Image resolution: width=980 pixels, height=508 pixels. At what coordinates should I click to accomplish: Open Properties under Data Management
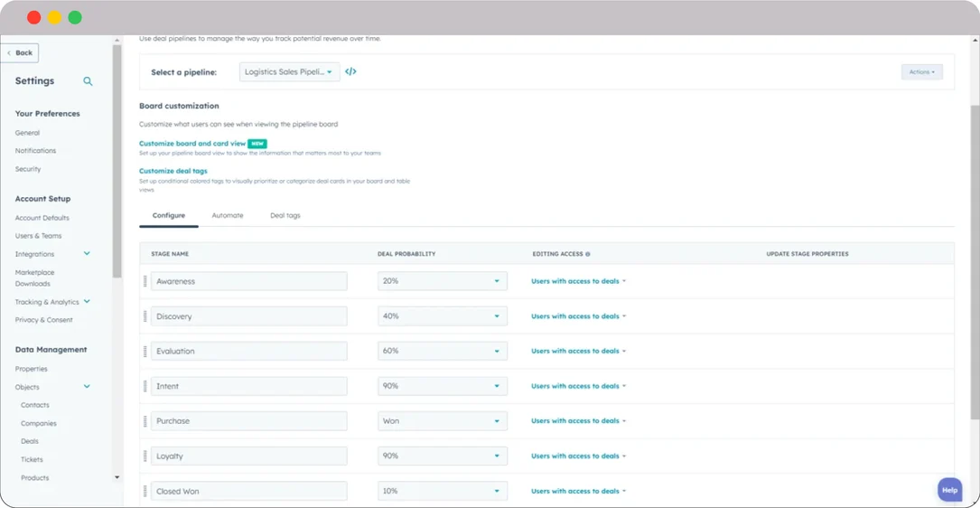pos(32,369)
